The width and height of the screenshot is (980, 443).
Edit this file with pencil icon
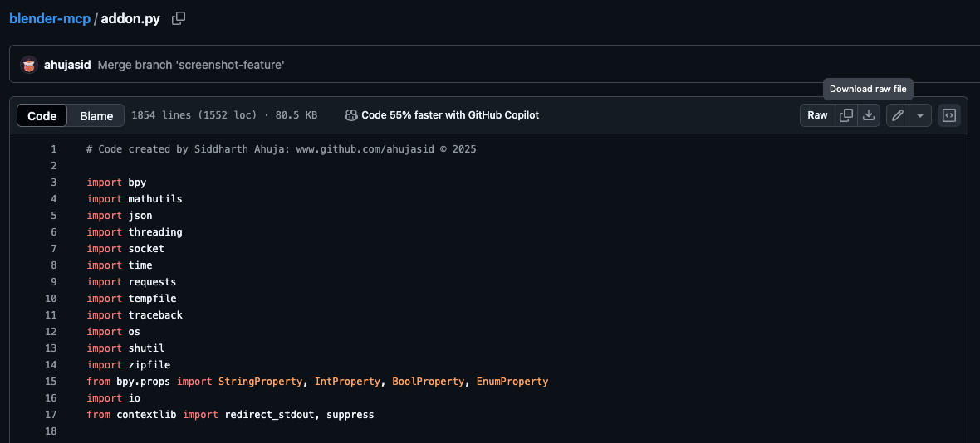[897, 115]
